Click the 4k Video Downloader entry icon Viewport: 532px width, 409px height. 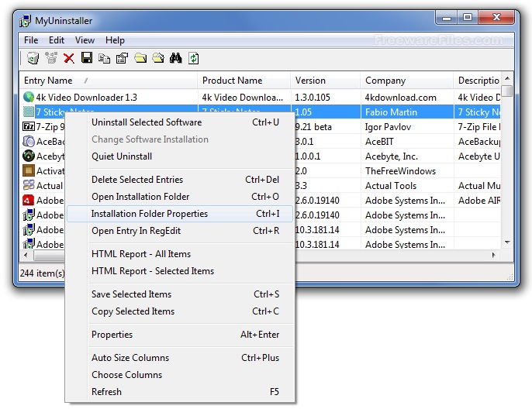(29, 98)
